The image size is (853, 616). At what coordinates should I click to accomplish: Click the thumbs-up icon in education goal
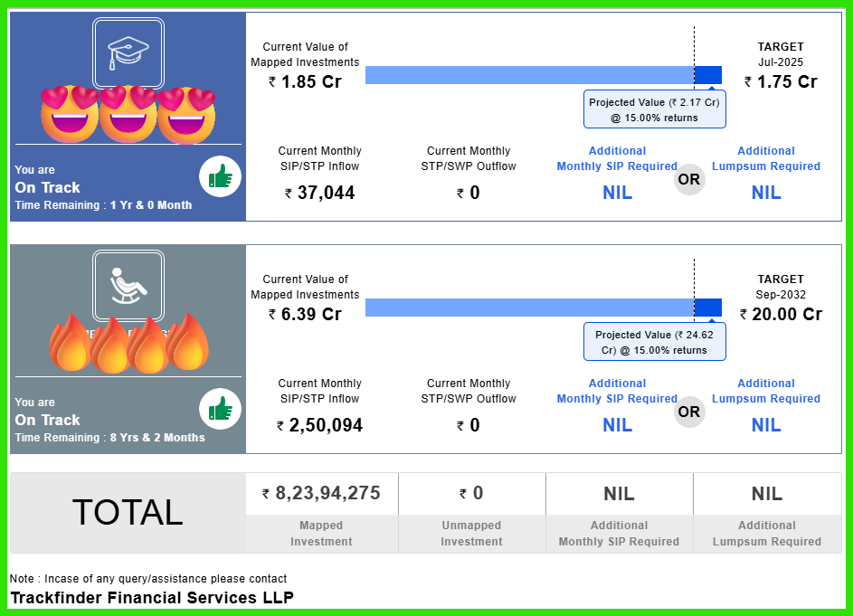[220, 178]
